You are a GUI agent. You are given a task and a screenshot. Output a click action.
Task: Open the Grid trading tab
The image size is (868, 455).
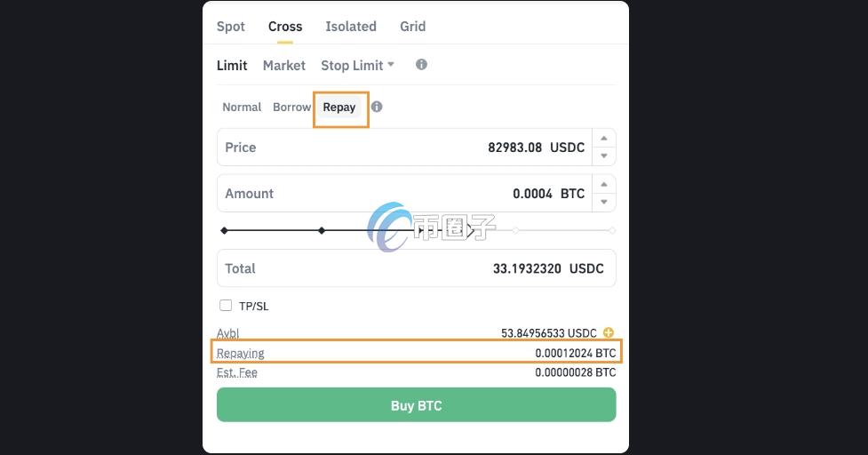412,27
